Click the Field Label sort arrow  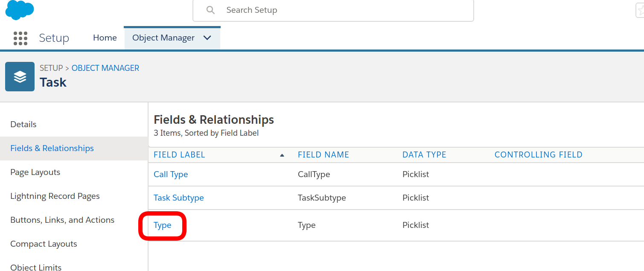click(282, 155)
